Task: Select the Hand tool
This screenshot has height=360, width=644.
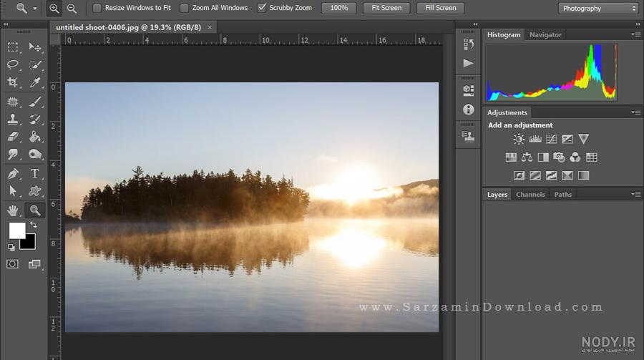Action: tap(13, 210)
